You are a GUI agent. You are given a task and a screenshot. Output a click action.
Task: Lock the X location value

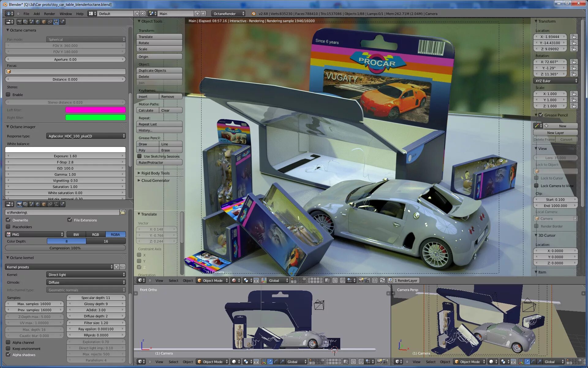point(574,37)
